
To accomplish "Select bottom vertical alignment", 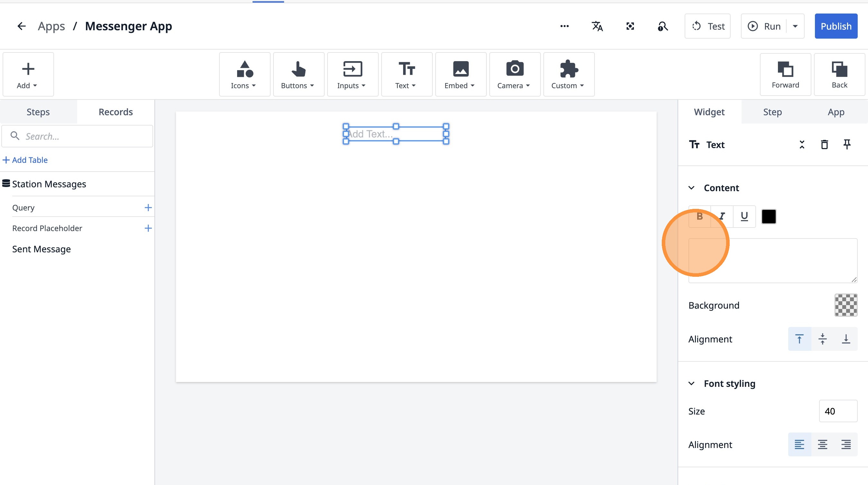I will (846, 339).
